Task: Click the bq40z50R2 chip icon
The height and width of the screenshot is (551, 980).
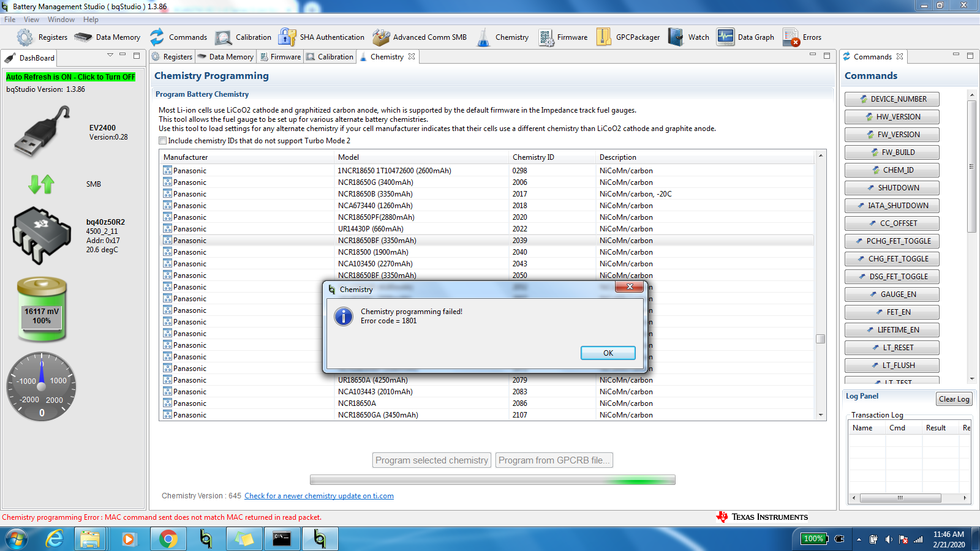Action: click(x=42, y=235)
